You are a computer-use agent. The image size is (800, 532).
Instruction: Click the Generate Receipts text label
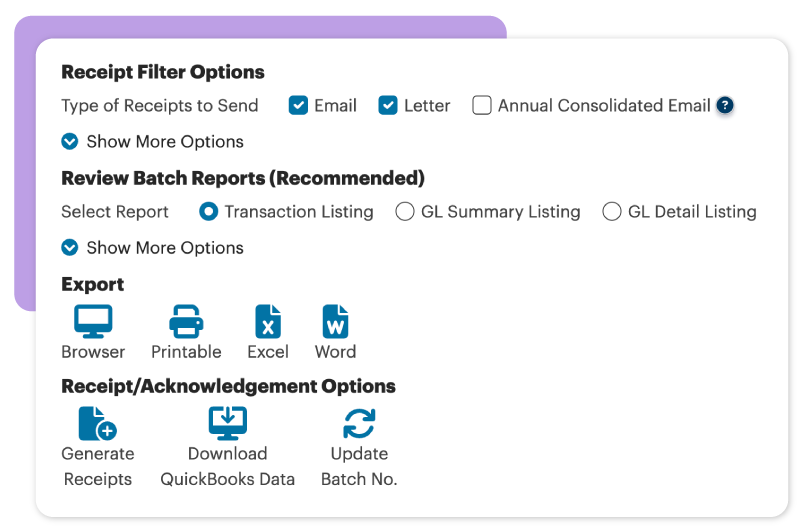tap(98, 466)
